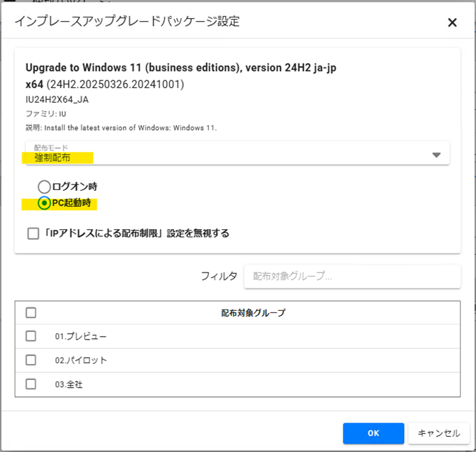Tick the IPアドレスによる配布制限 ignore checkbox
476x452 pixels.
click(33, 233)
